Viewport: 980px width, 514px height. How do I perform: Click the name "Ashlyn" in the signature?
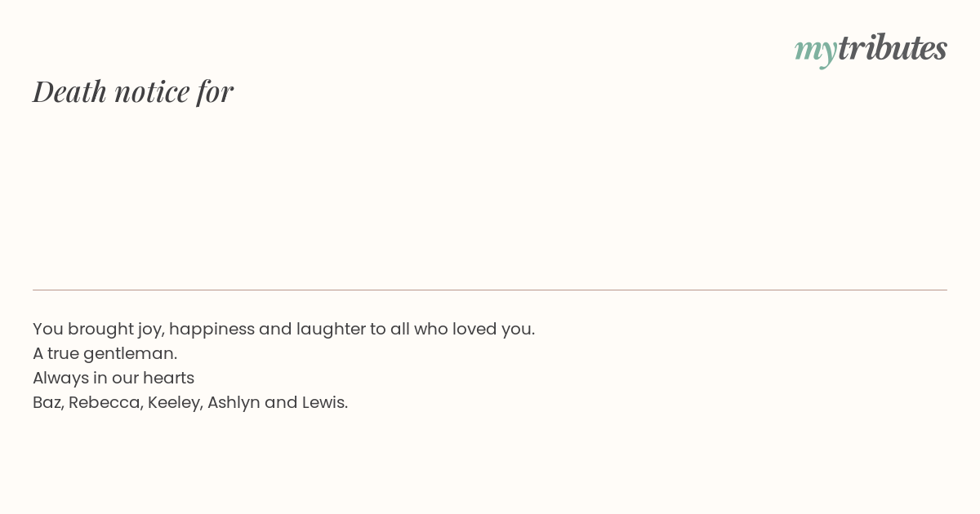coord(233,402)
